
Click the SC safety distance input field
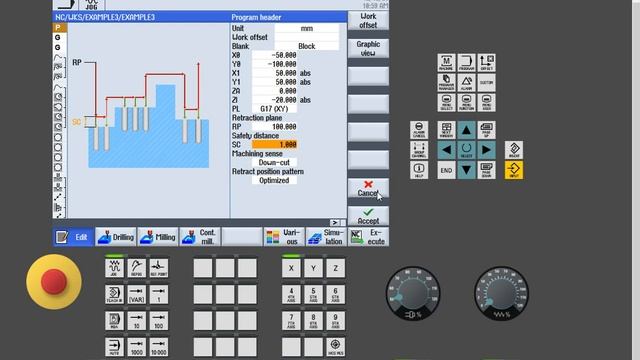(274, 144)
